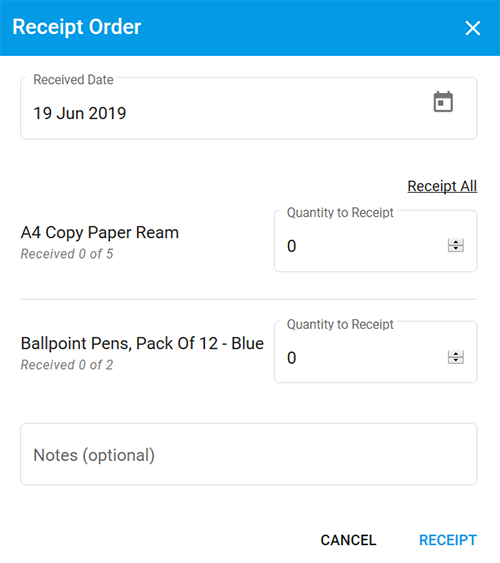
Task: Increase A4 Copy Paper Ream quantity arrow
Action: point(456,242)
